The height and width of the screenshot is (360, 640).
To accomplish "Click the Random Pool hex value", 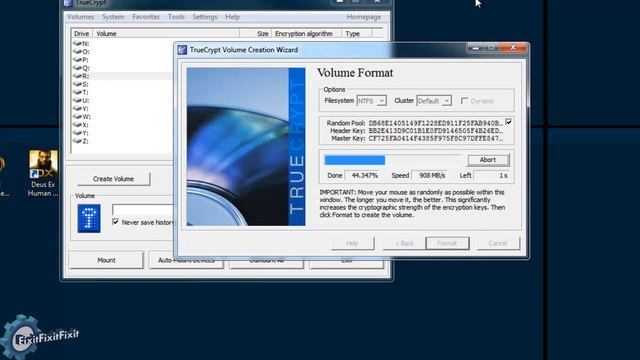I will (436, 123).
